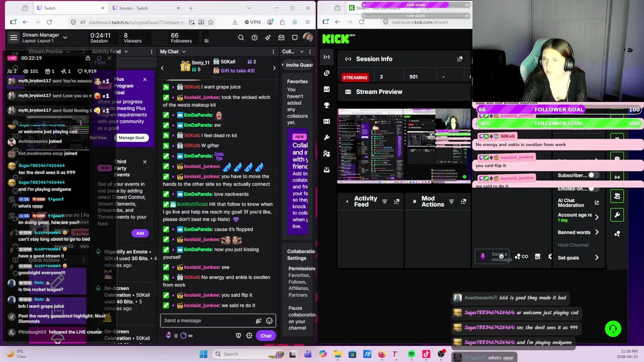Switch to the Twitch browser tab

click(71, 8)
